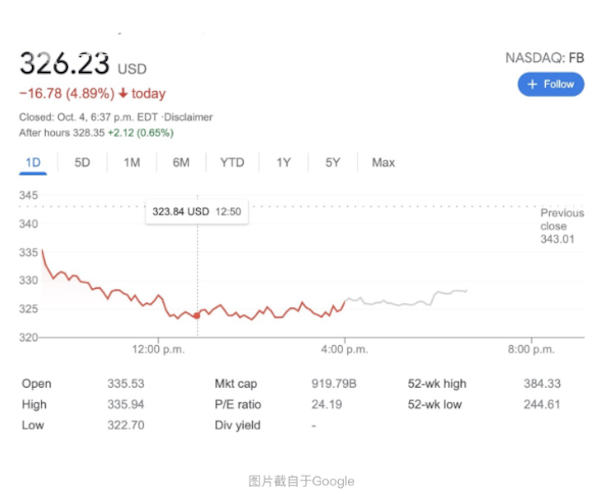The width and height of the screenshot is (600, 494).
Task: Open the 1Y range tab
Action: click(284, 163)
